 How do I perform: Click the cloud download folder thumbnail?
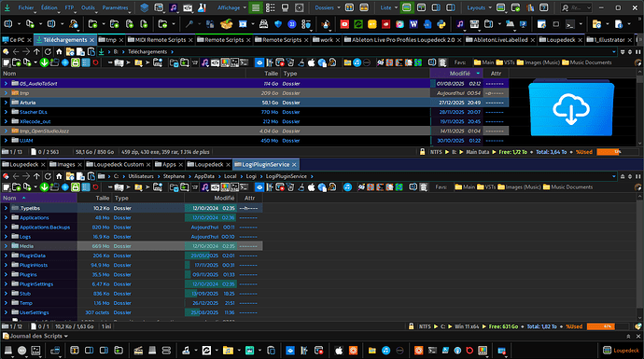tap(571, 108)
